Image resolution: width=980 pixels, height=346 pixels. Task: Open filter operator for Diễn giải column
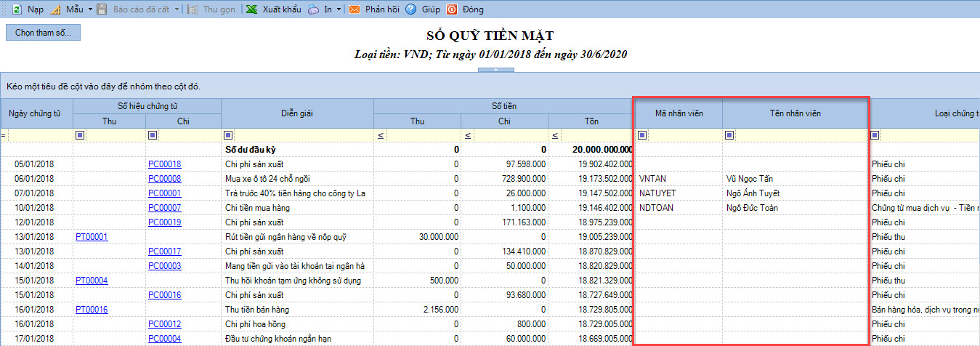(x=227, y=134)
